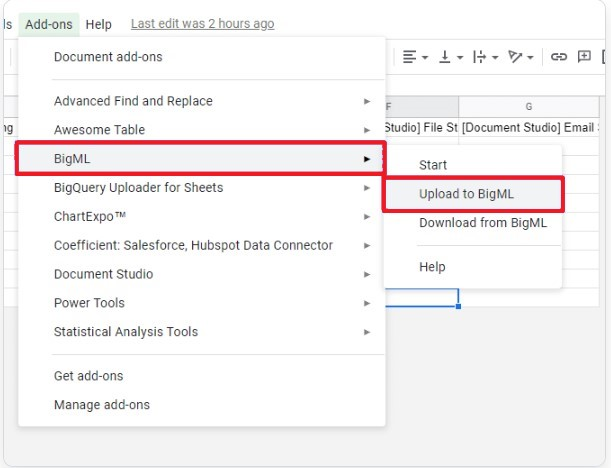Choose Upload to BigML
The width and height of the screenshot is (611, 468).
point(473,194)
